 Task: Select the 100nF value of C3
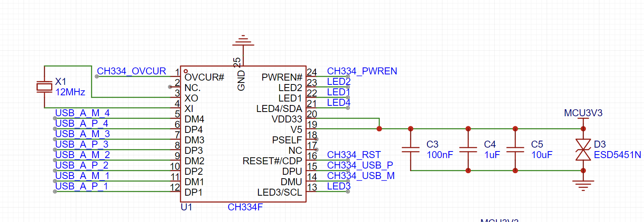click(x=440, y=155)
